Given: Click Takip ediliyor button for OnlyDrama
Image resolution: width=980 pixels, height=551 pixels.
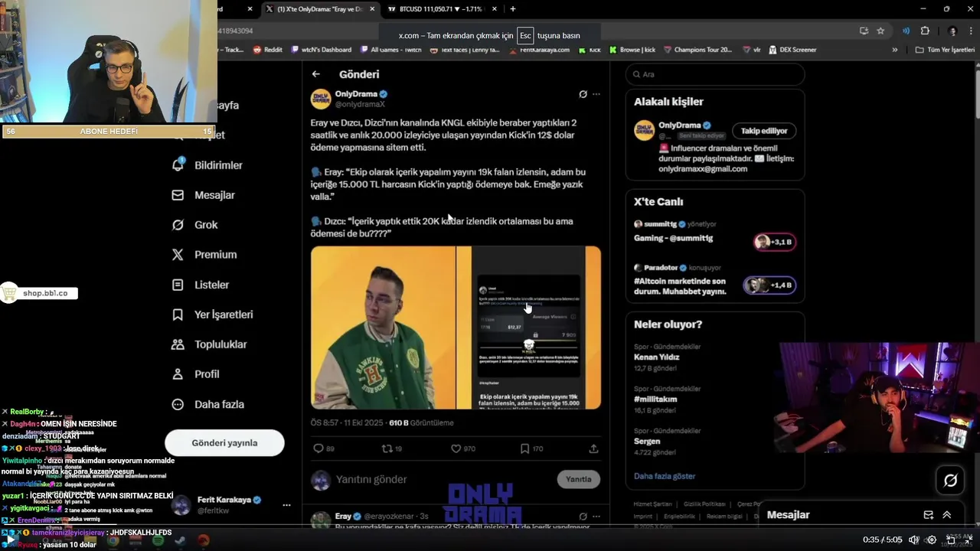Looking at the screenshot, I should pyautogui.click(x=763, y=131).
